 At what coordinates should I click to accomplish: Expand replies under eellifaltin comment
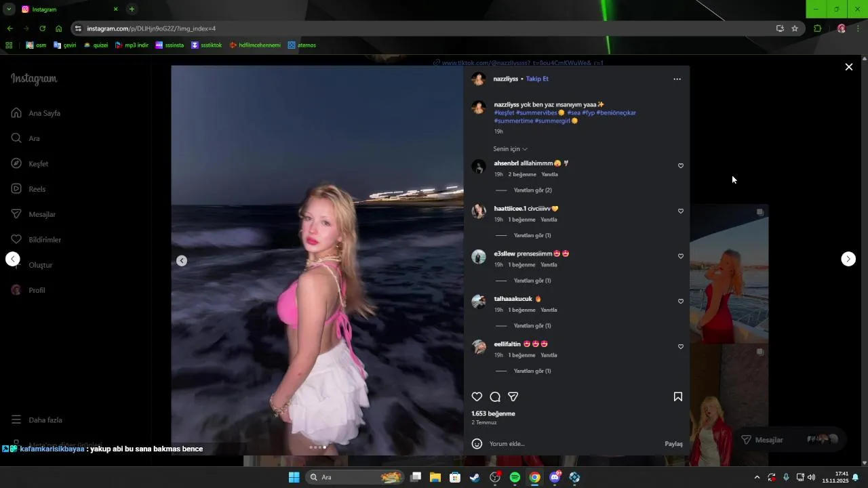point(532,371)
